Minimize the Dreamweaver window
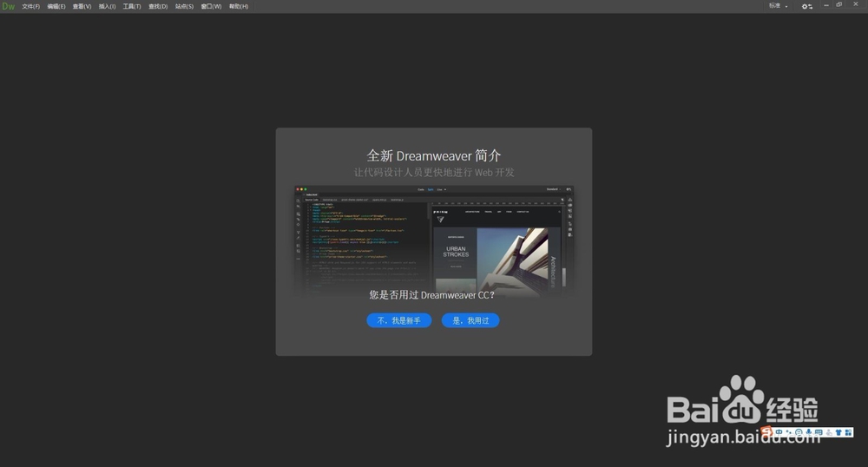Viewport: 868px width, 467px height. tap(826, 5)
